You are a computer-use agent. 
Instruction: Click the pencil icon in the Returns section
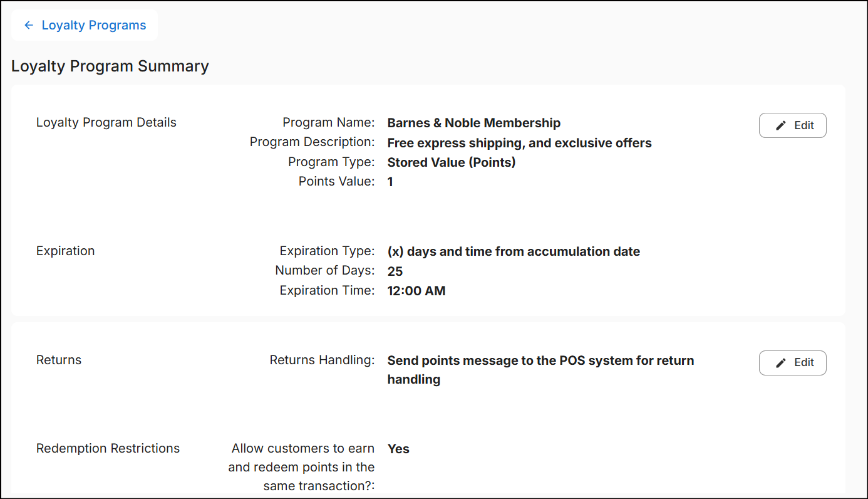point(780,363)
